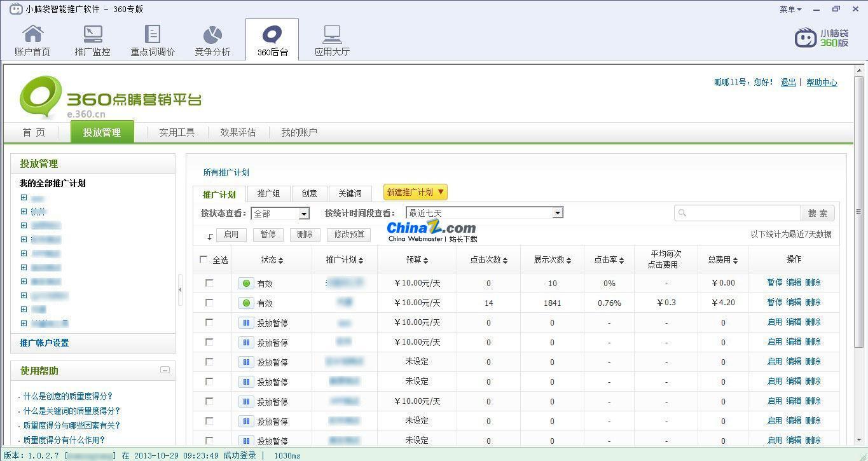Click the 删除 toolbar button
Image resolution: width=868 pixels, height=461 pixels.
305,235
